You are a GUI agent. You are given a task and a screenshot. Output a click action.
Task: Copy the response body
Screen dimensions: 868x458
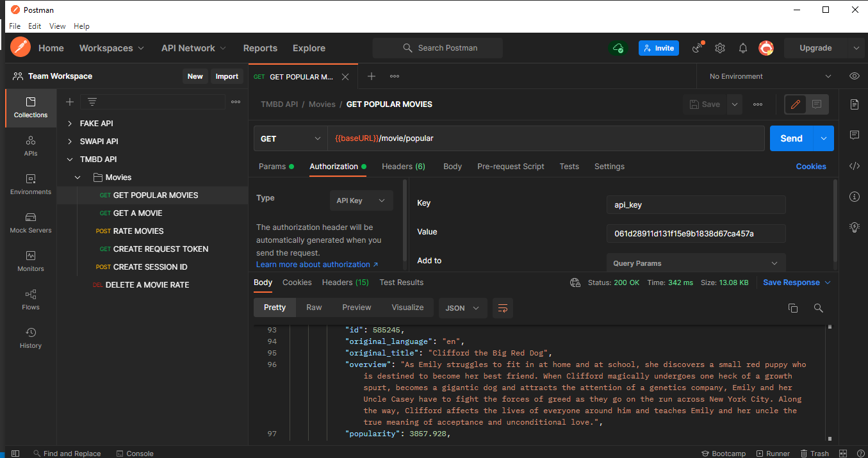793,308
